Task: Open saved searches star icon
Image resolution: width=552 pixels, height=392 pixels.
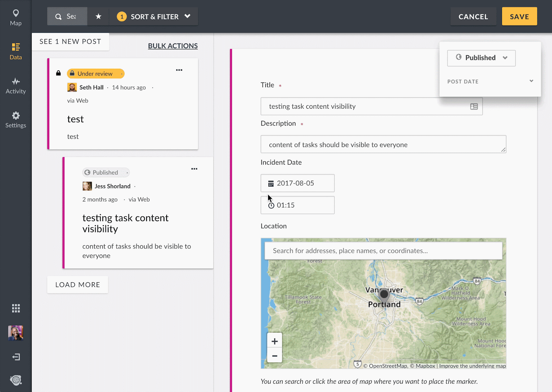Action: (x=98, y=16)
